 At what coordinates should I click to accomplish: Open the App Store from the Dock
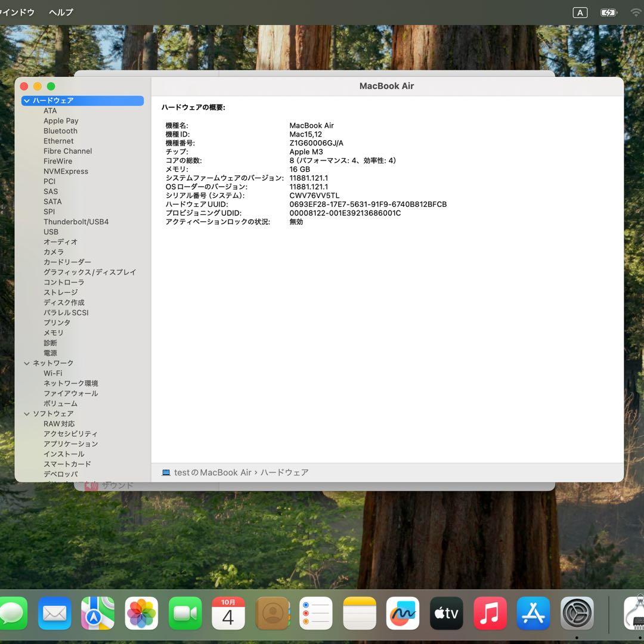(533, 612)
